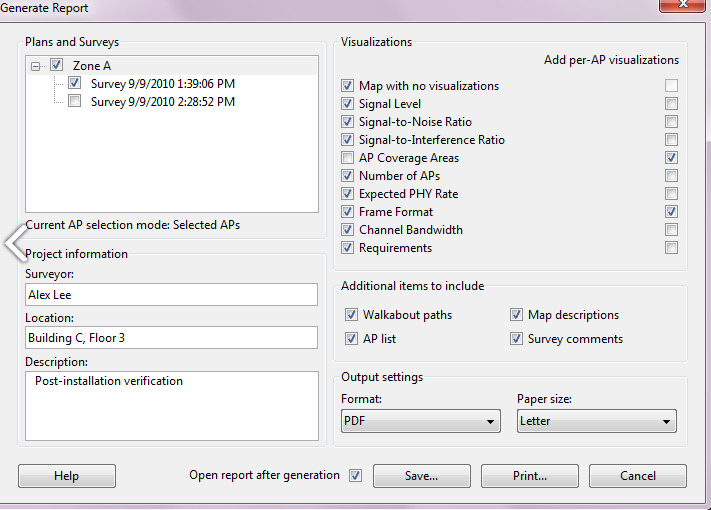711x510 pixels.
Task: Enable per-AP visualization for Number of APs
Action: [672, 175]
